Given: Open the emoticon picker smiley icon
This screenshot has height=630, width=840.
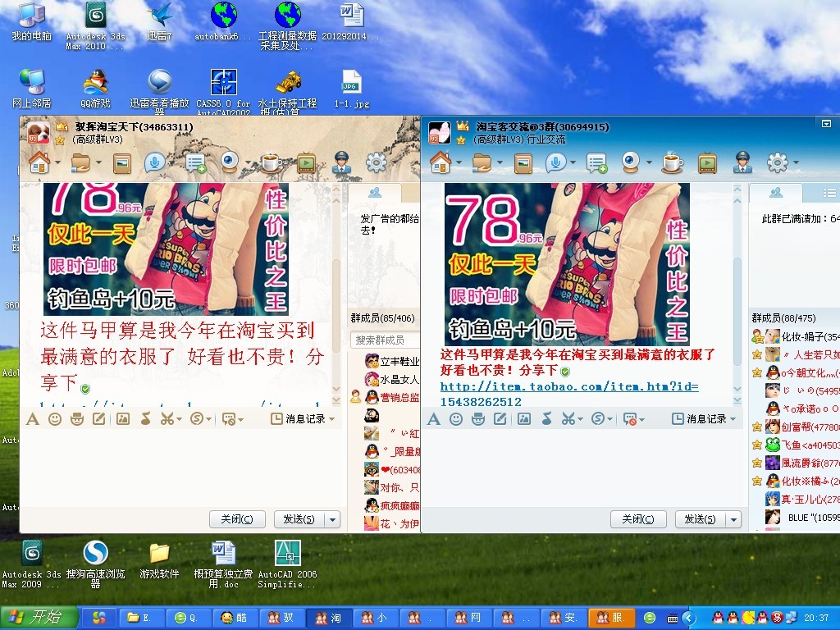Looking at the screenshot, I should [x=455, y=418].
